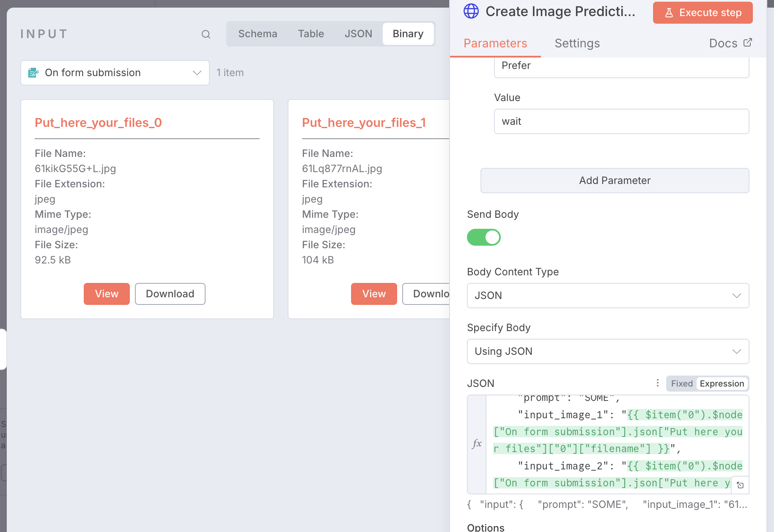This screenshot has height=532, width=774.
Task: Disable the Send Body toggle
Action: (x=483, y=237)
